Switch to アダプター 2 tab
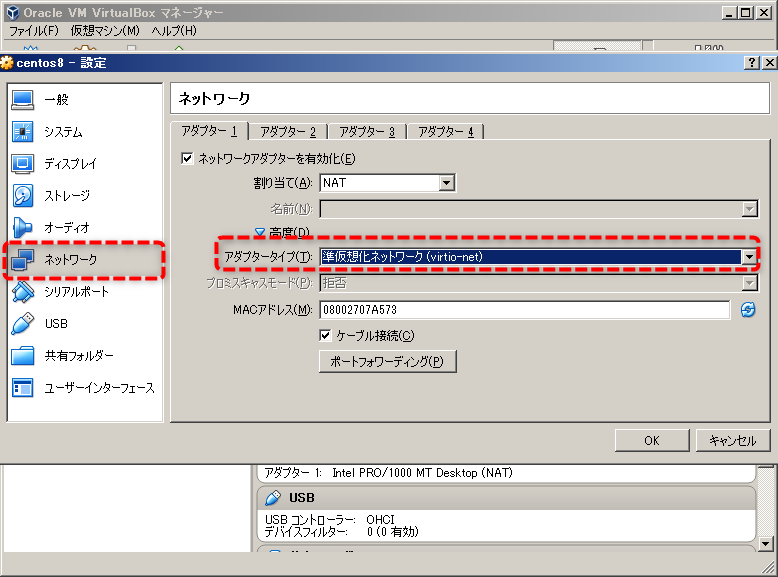 pyautogui.click(x=288, y=131)
